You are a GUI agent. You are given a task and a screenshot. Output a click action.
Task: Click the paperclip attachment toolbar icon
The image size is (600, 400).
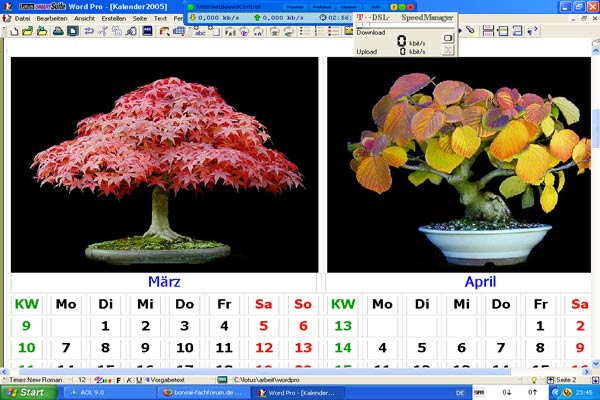(470, 30)
